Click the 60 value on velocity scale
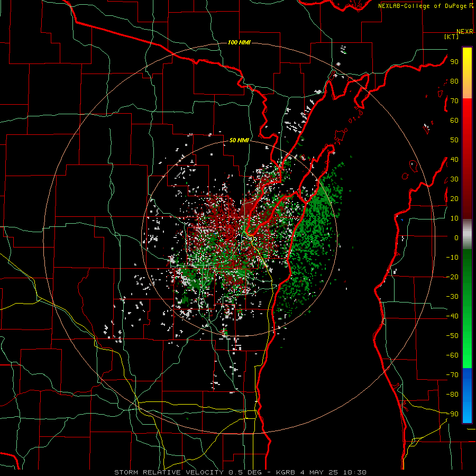Viewport: 476px width, 476px height. (454, 120)
